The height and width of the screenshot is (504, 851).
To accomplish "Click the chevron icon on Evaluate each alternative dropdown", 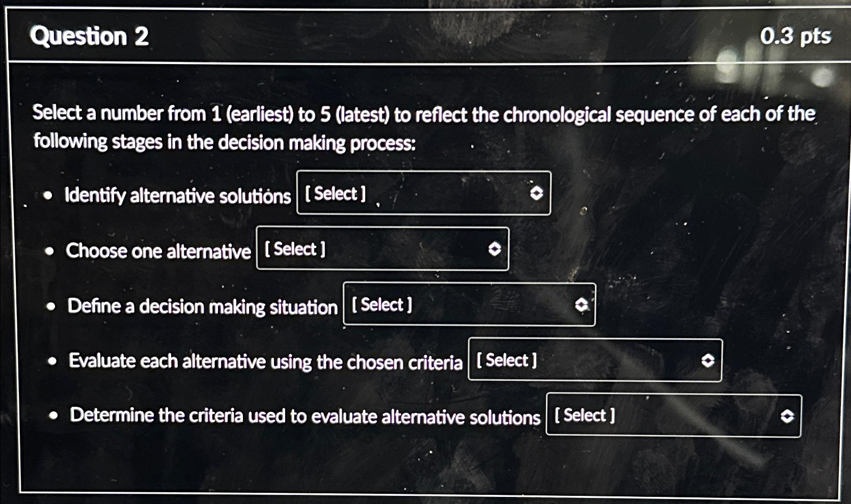I will click(707, 360).
